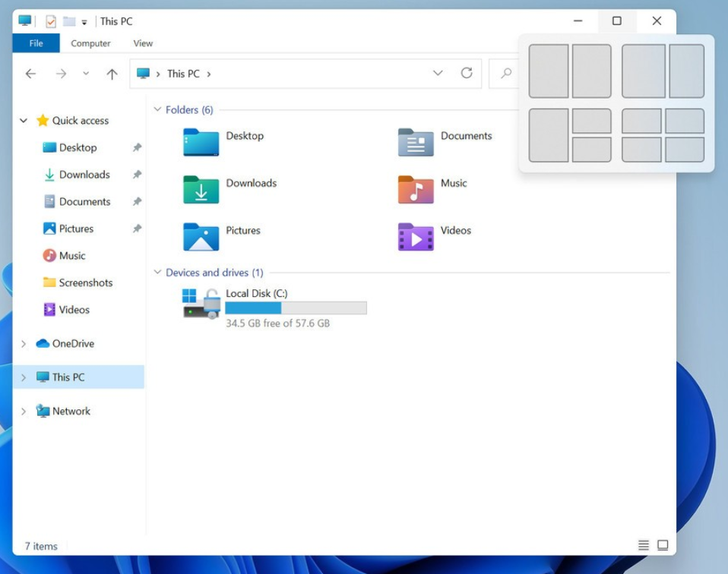This screenshot has height=574, width=728.
Task: Open file Properties from the quick access toolbar
Action: [52, 21]
